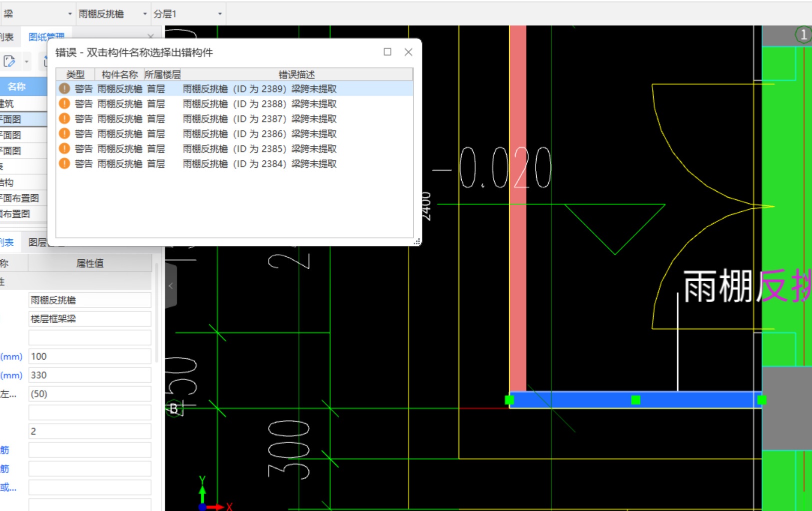Sort by the 类型 column header
The width and height of the screenshot is (812, 511).
[75, 74]
